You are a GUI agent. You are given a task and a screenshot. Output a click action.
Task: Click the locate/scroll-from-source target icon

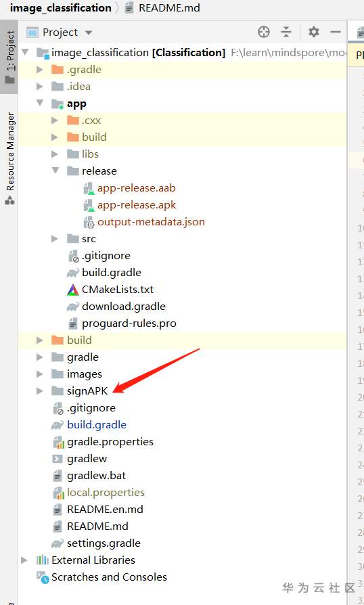264,32
